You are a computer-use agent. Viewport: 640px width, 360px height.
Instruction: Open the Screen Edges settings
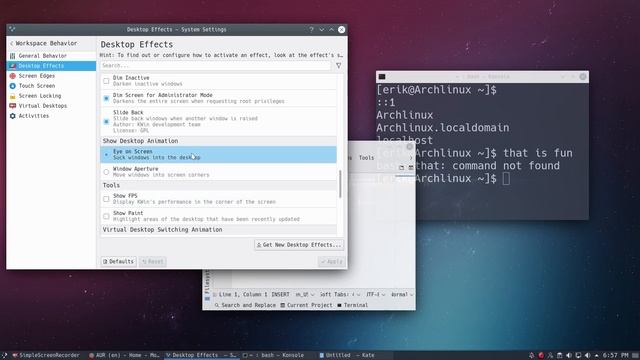tap(51, 76)
